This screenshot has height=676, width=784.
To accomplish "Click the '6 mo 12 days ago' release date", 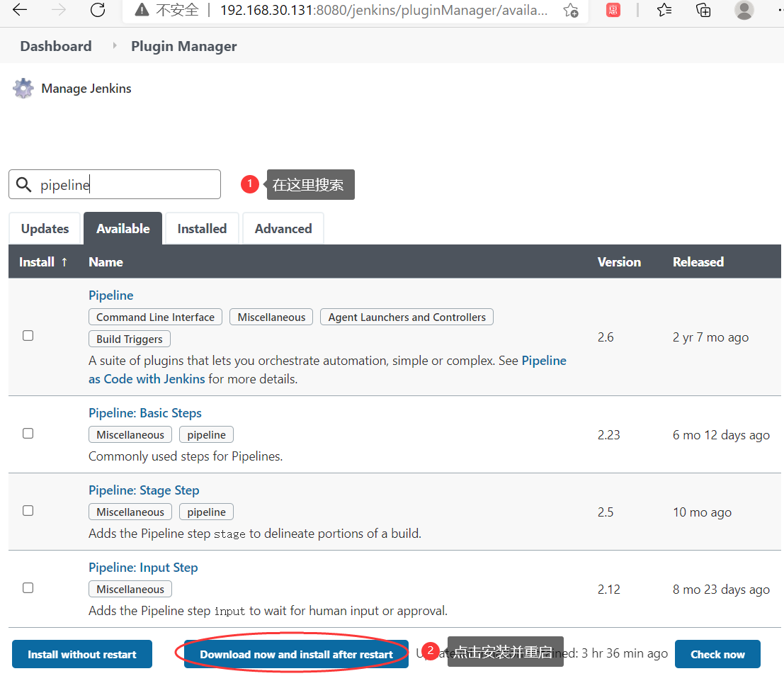I will pos(721,435).
